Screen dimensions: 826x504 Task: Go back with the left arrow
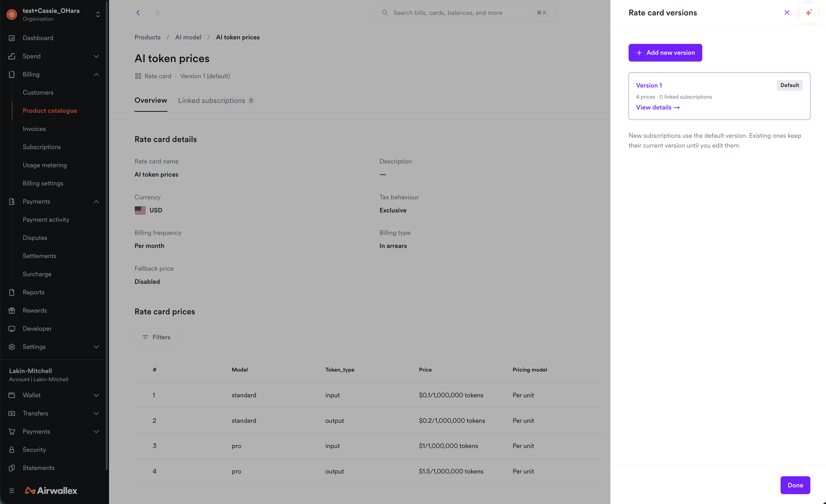138,13
